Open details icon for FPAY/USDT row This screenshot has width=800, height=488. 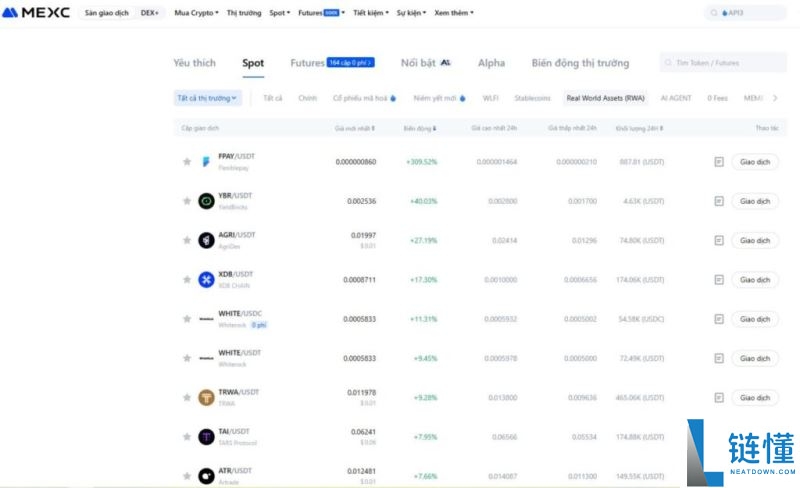[x=718, y=162]
